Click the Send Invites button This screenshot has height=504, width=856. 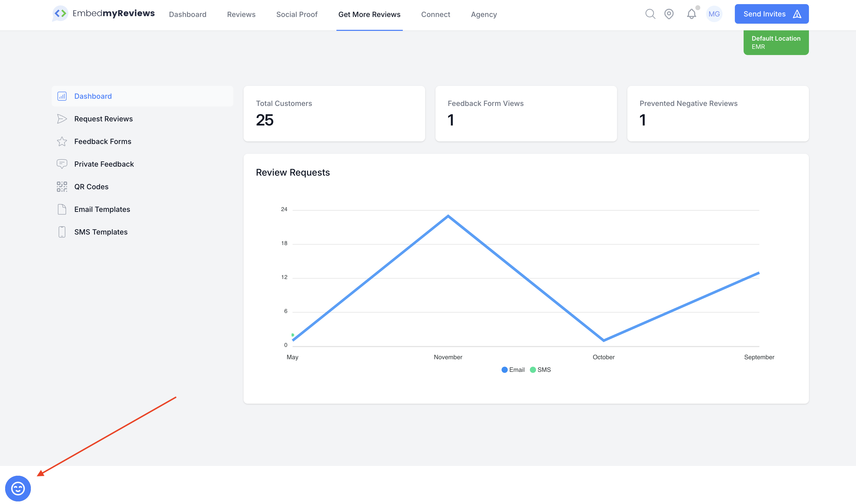pyautogui.click(x=771, y=14)
